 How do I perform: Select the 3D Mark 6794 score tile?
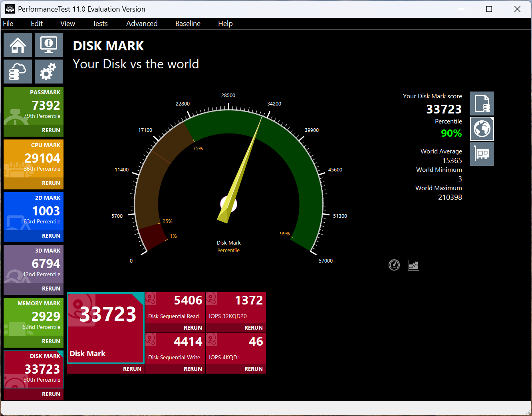(x=34, y=264)
